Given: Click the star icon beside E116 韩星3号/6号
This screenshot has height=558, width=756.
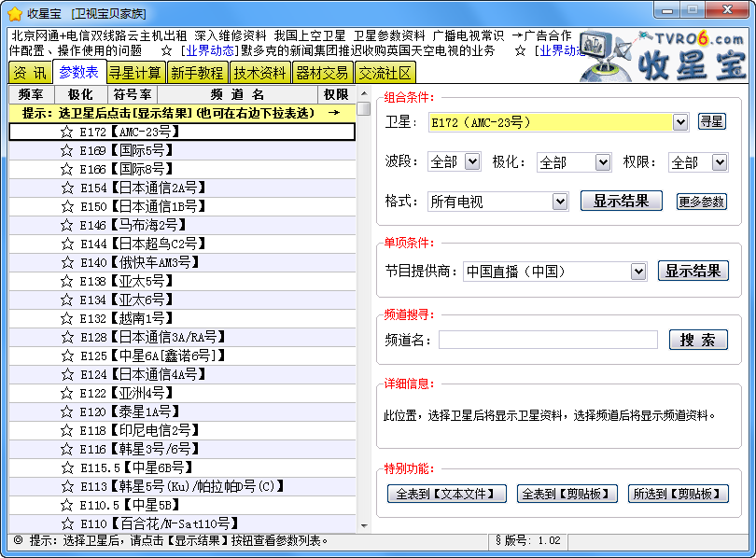Looking at the screenshot, I should pyautogui.click(x=67, y=449).
